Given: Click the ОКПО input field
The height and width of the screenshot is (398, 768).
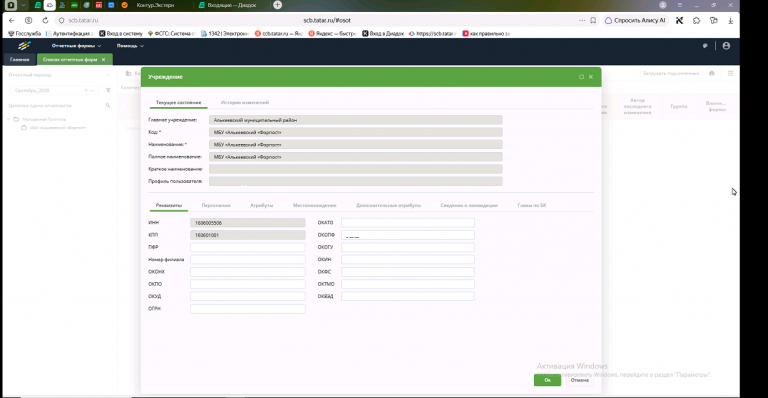Looking at the screenshot, I should (248, 284).
